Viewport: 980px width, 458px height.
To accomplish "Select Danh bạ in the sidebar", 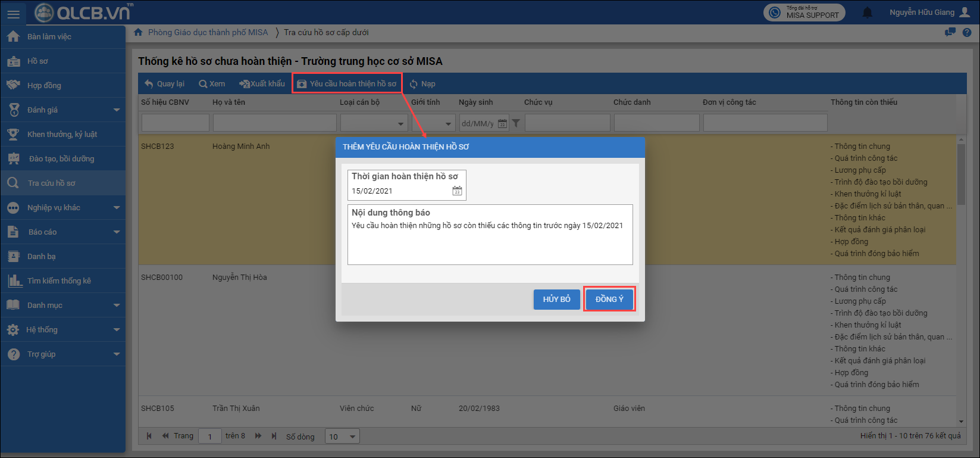I will 42,256.
